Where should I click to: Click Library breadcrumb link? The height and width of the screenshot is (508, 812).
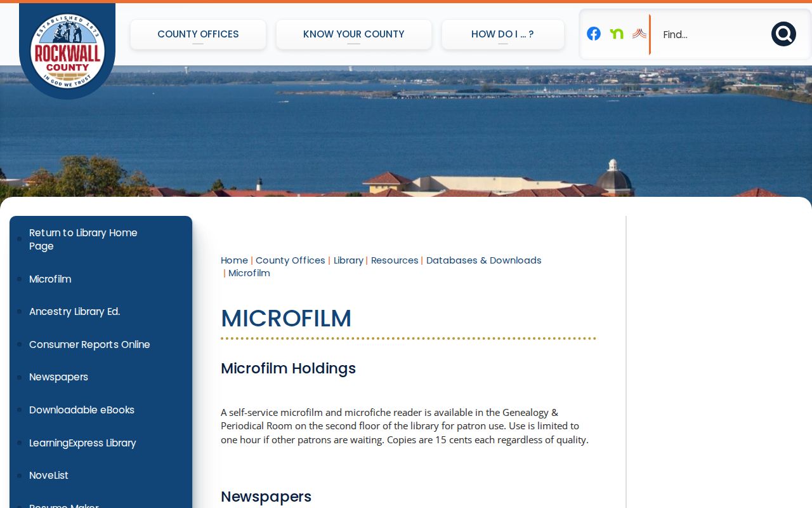[348, 260]
